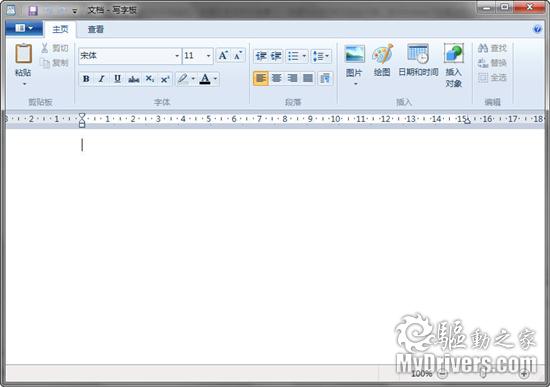This screenshot has width=550, height=387.
Task: Apply the font color A button
Action: pyautogui.click(x=205, y=79)
